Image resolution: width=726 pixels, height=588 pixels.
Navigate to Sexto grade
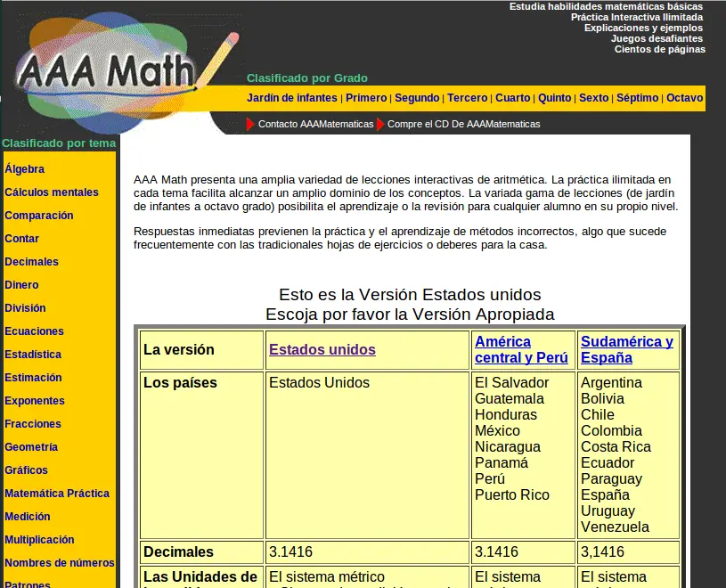593,98
